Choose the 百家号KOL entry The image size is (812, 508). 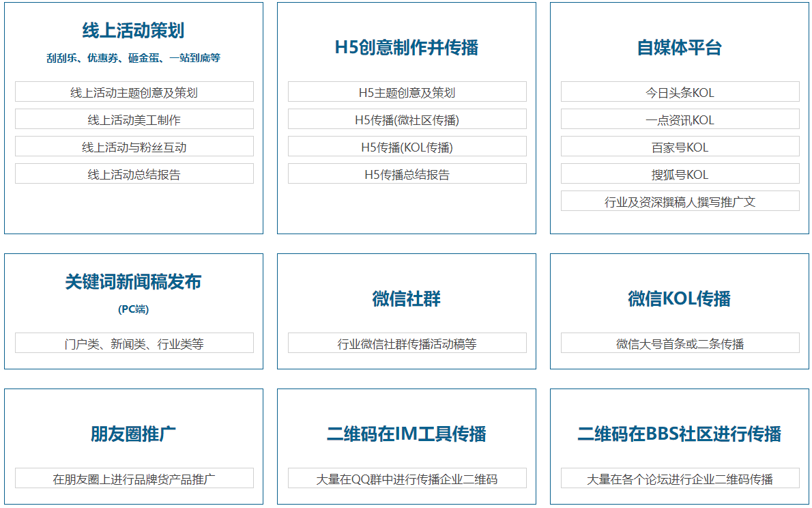(680, 147)
